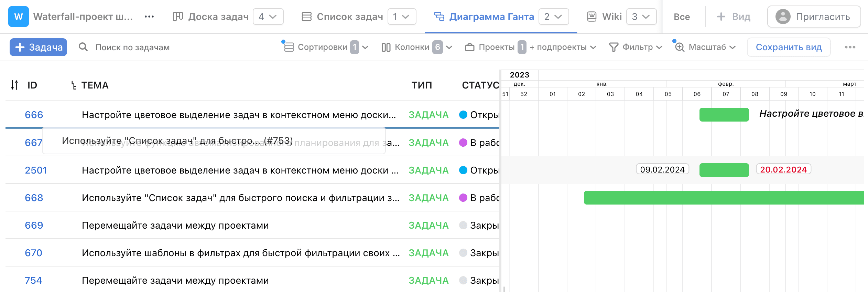Screen dimensions: 868x292
Task: Open the toolbar more-options ellipsis
Action: [x=850, y=47]
